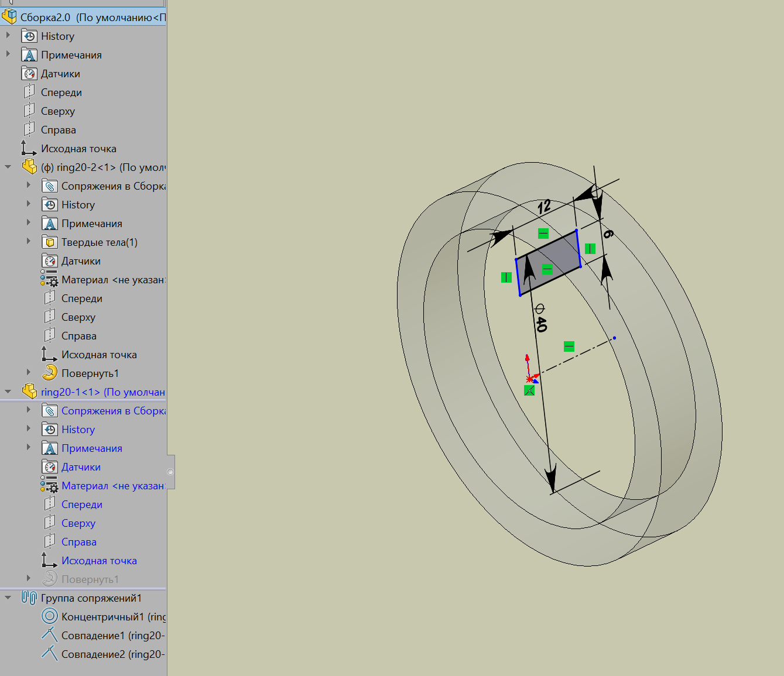This screenshot has height=676, width=784.
Task: Click the Concentric1 mate icon
Action: [x=50, y=616]
